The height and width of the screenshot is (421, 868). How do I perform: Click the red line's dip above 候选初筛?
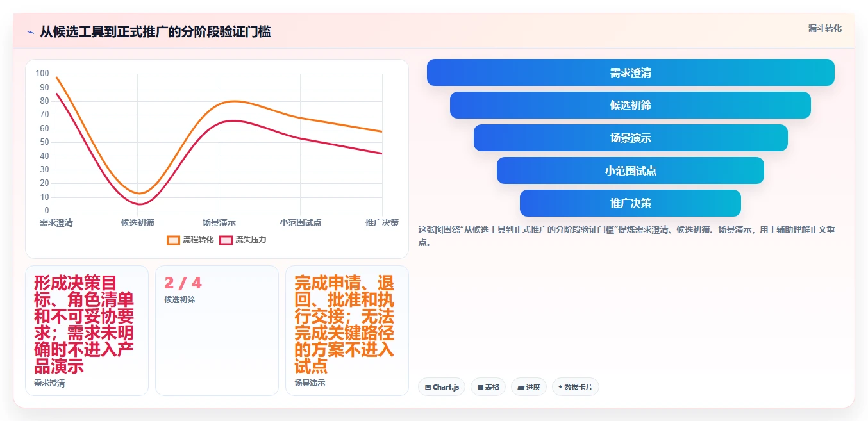(x=140, y=204)
